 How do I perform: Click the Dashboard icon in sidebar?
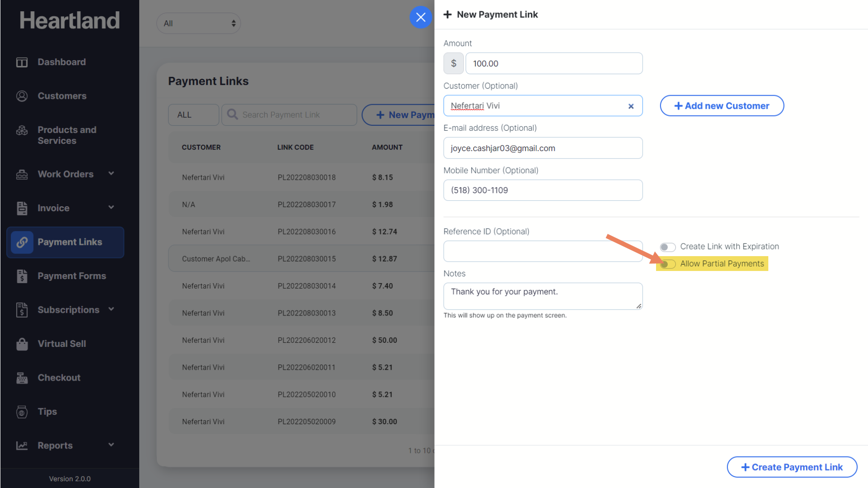[x=22, y=62]
